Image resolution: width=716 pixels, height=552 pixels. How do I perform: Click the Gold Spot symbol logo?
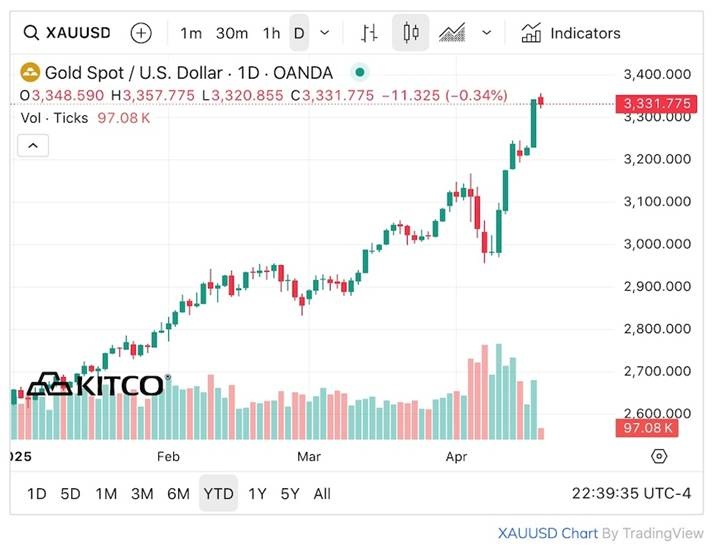30,72
